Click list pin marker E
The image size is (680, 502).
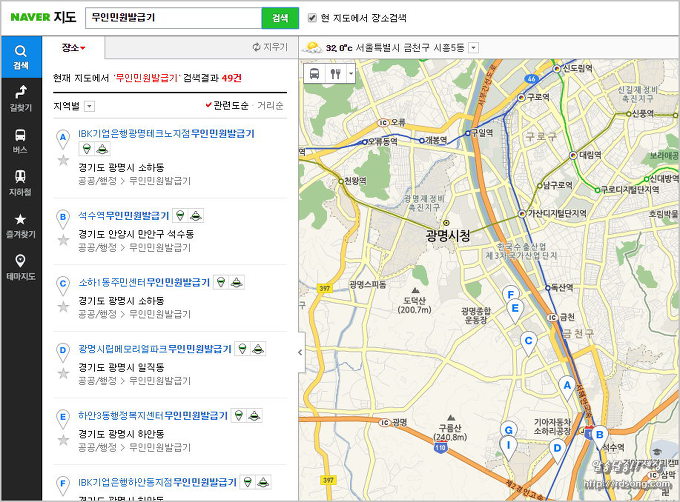point(63,419)
